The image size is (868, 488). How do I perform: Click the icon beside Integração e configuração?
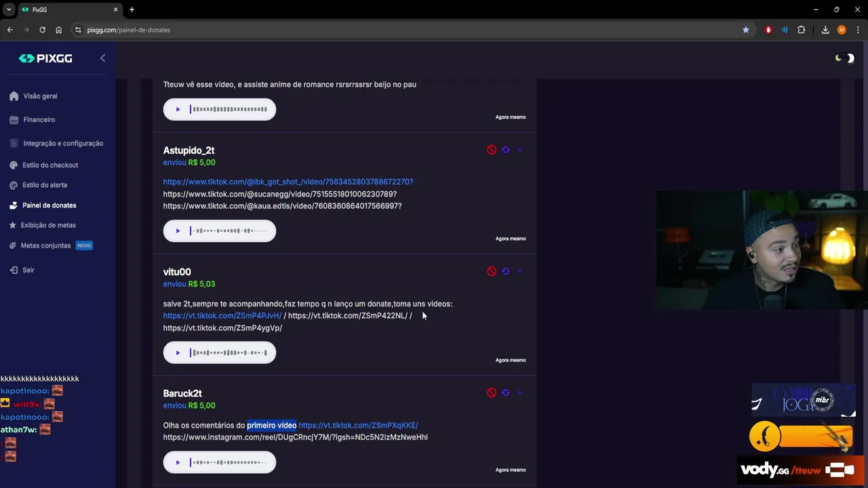click(14, 144)
